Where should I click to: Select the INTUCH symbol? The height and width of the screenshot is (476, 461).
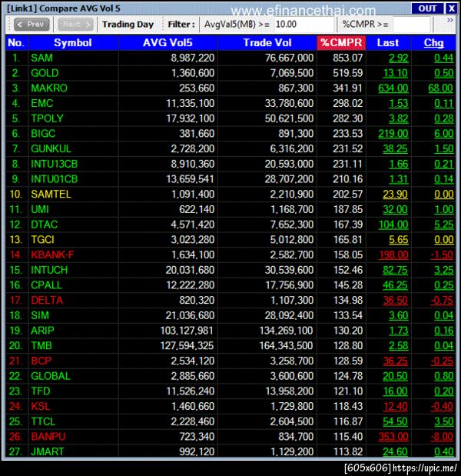49,270
